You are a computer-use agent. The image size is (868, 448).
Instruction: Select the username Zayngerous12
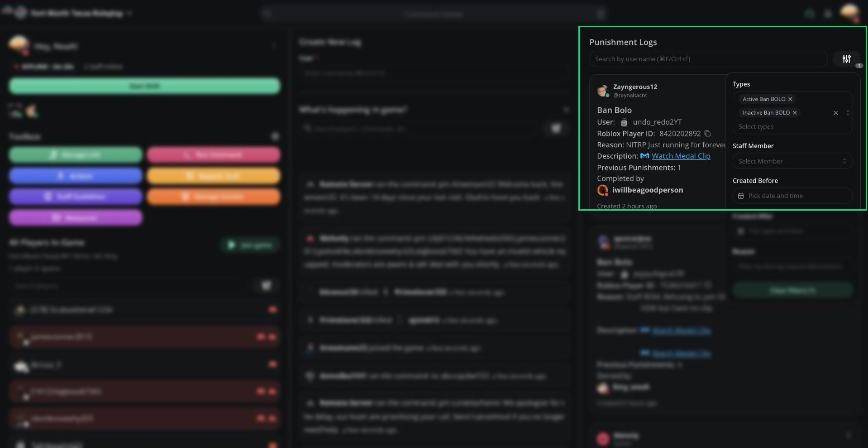(x=635, y=87)
